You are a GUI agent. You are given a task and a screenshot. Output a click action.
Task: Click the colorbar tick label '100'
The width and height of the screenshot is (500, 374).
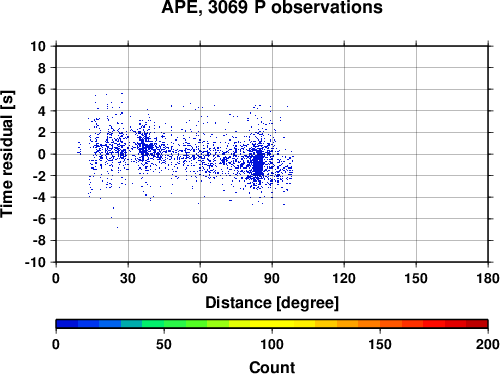point(272,344)
